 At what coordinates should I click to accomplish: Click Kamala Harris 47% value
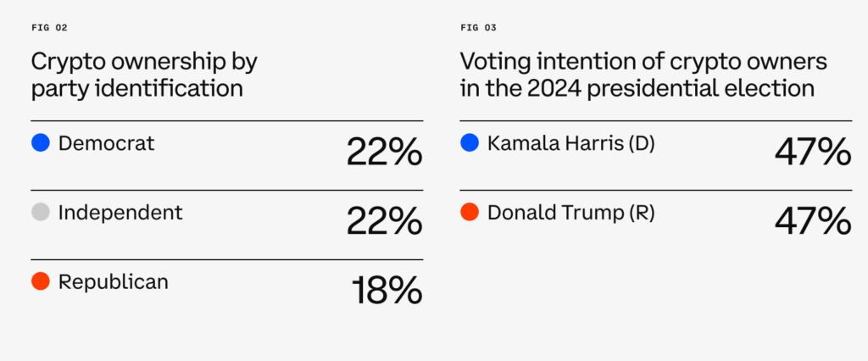tap(813, 152)
